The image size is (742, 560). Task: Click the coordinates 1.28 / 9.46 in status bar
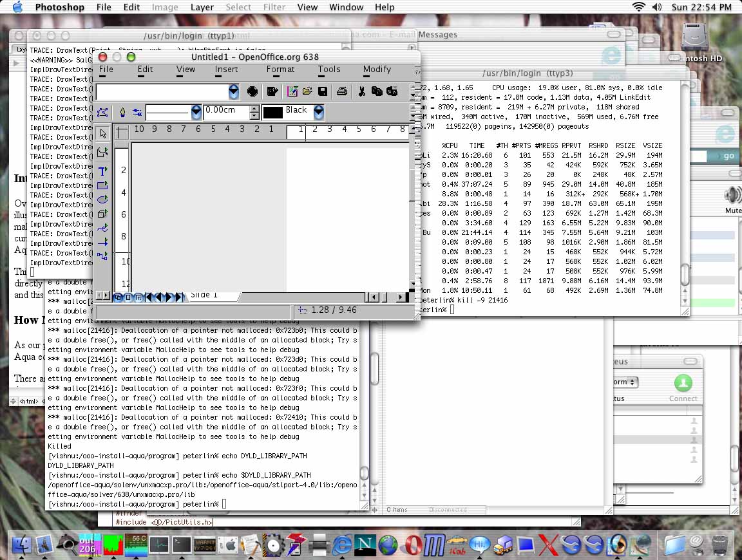click(x=334, y=310)
